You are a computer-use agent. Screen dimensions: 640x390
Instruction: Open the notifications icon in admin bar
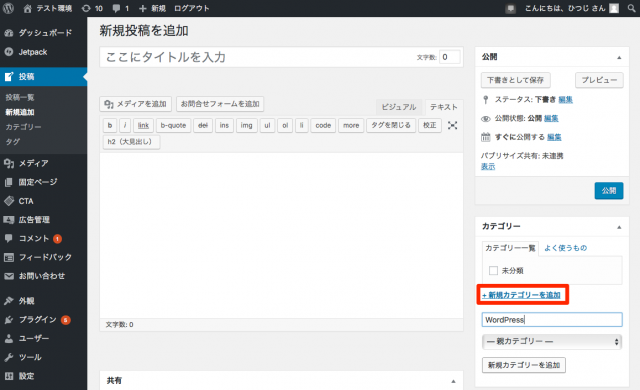(x=510, y=9)
